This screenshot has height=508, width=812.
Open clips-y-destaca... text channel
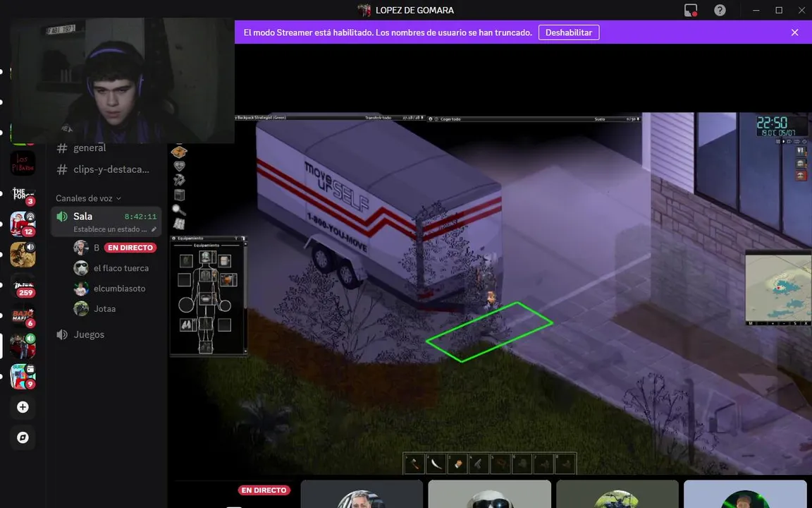pyautogui.click(x=106, y=169)
